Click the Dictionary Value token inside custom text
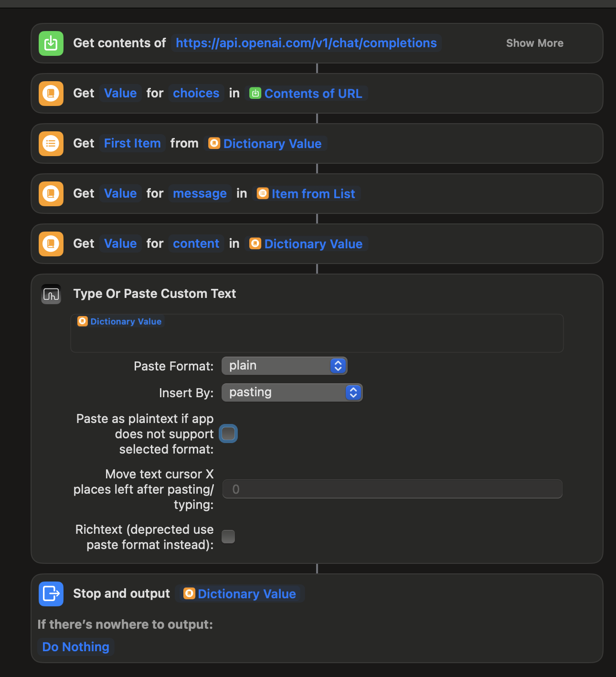The image size is (616, 677). (119, 321)
